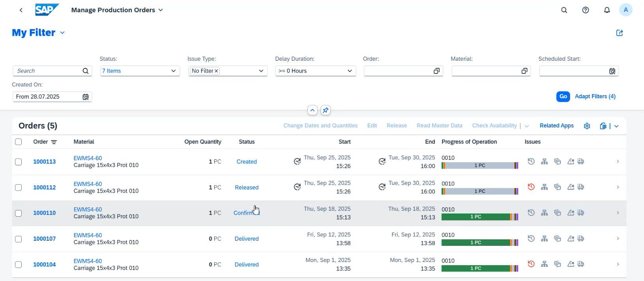Click the search magnifier icon in header
The width and height of the screenshot is (644, 281).
(x=564, y=10)
